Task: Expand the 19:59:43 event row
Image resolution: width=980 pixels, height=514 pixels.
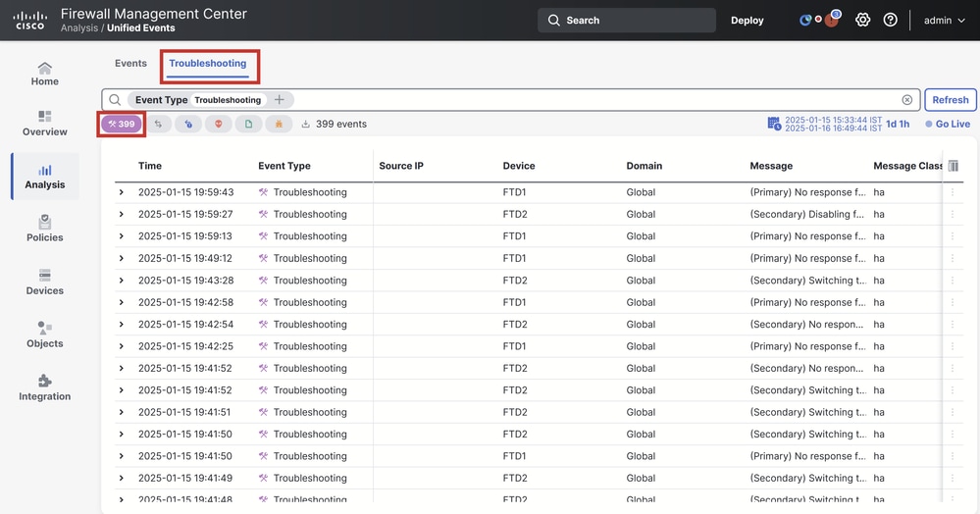Action: pyautogui.click(x=122, y=192)
